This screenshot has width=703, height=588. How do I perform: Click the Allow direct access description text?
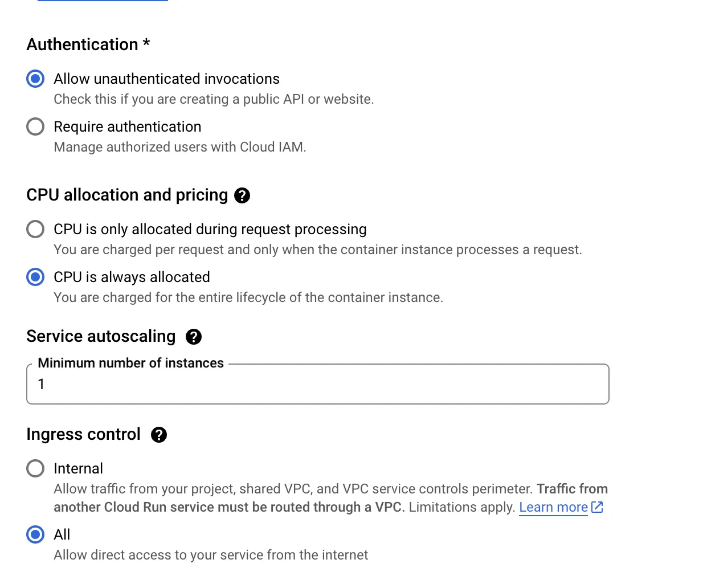(x=211, y=555)
